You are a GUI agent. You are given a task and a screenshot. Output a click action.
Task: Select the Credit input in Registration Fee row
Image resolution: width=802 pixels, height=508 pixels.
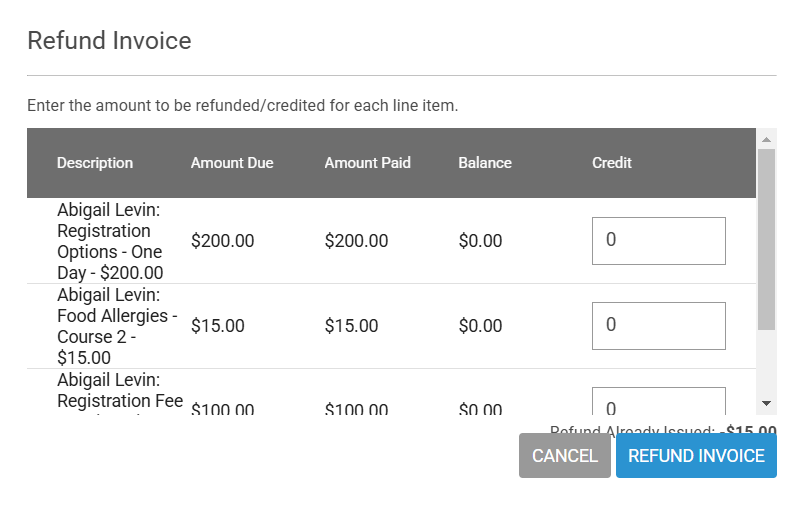[x=658, y=401]
